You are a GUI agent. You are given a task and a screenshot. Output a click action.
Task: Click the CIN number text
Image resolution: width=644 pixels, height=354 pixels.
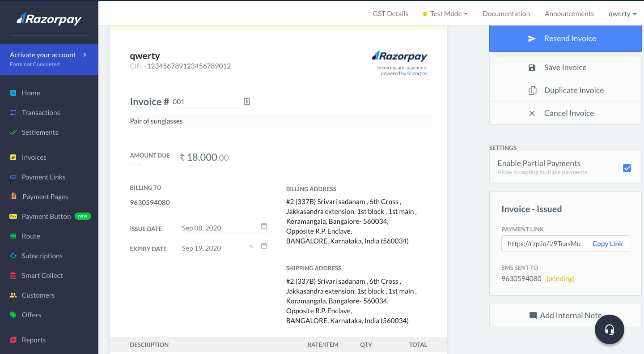click(x=189, y=66)
